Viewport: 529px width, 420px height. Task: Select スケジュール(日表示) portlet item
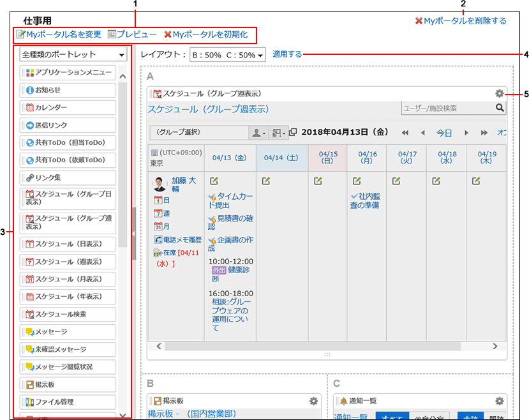68,244
